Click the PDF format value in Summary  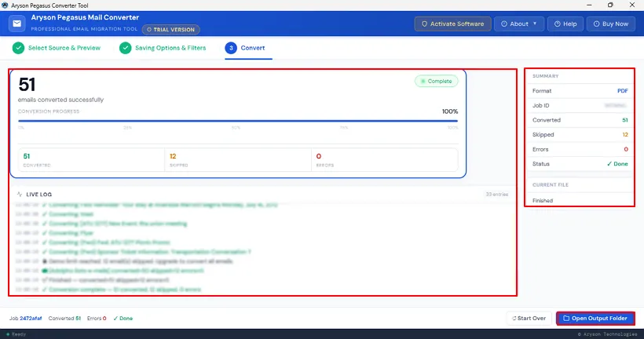pyautogui.click(x=623, y=91)
